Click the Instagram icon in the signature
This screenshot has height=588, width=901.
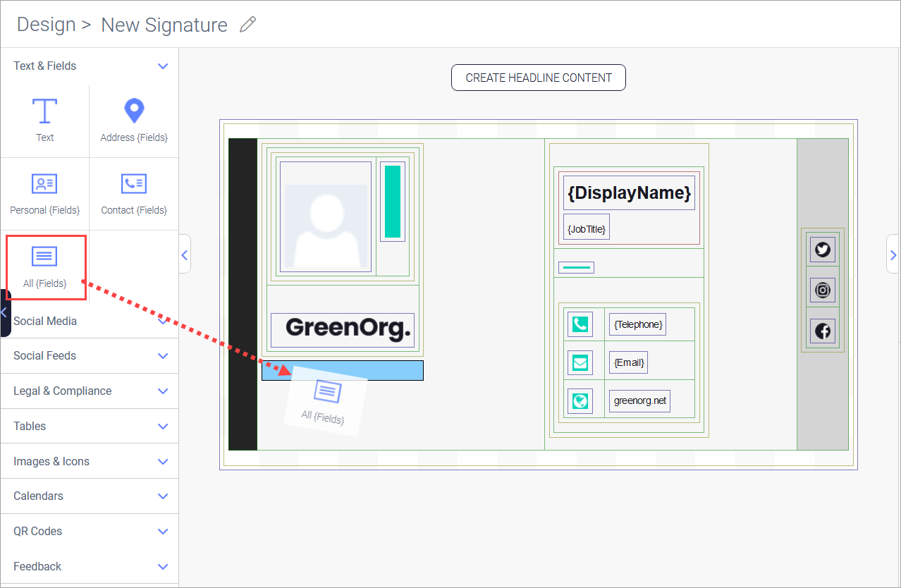pos(822,290)
